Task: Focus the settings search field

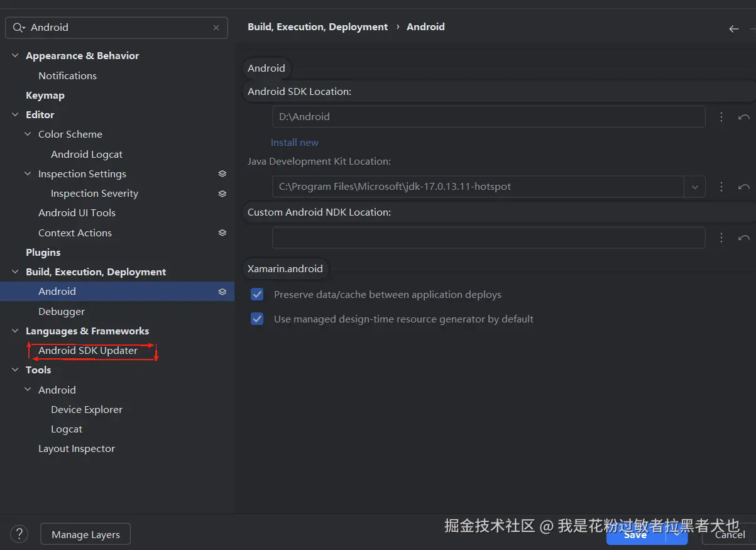Action: pos(116,28)
